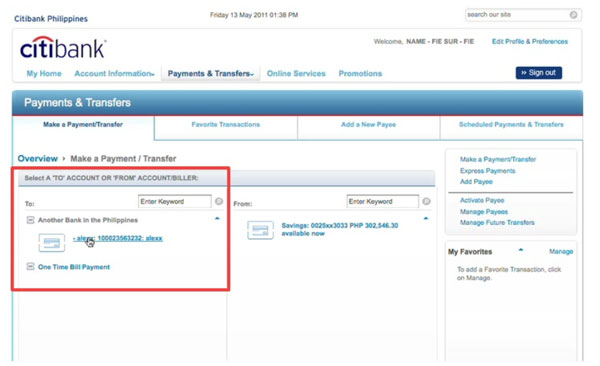Screen dimensions: 600x366
Task: Collapse the My Favorites panel arrow
Action: pyautogui.click(x=520, y=250)
